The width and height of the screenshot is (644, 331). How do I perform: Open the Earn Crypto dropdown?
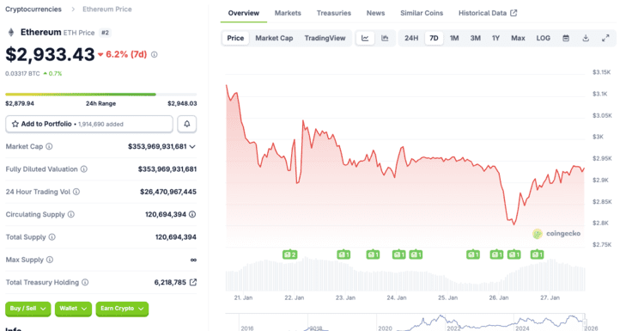point(122,309)
